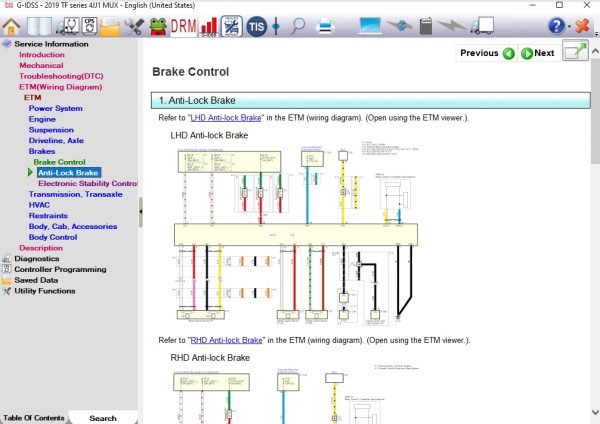Select Service Information in the tree
Image resolution: width=600 pixels, height=424 pixels.
coord(51,44)
